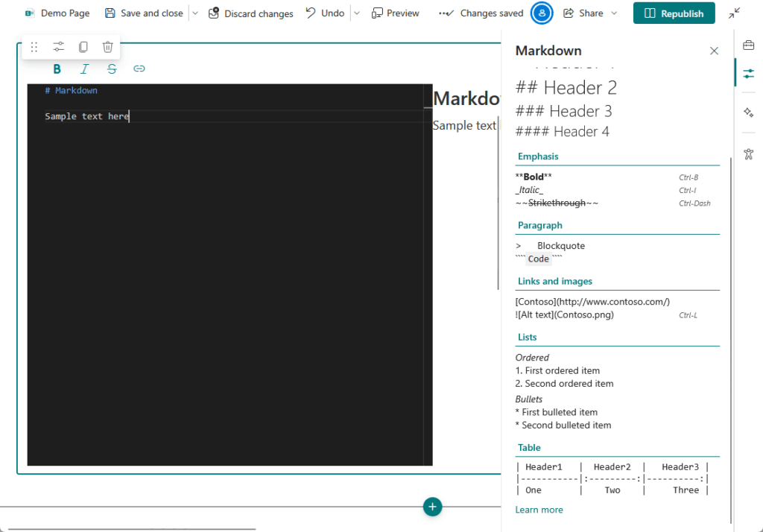763x532 pixels.
Task: Expand Save and close dropdown arrow
Action: point(195,13)
